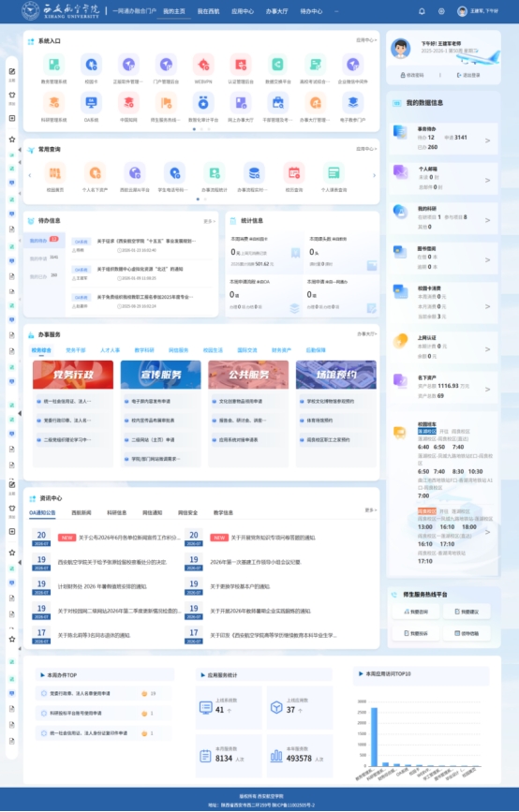
Task: Open 办事大厅 in top navigation
Action: (x=276, y=11)
